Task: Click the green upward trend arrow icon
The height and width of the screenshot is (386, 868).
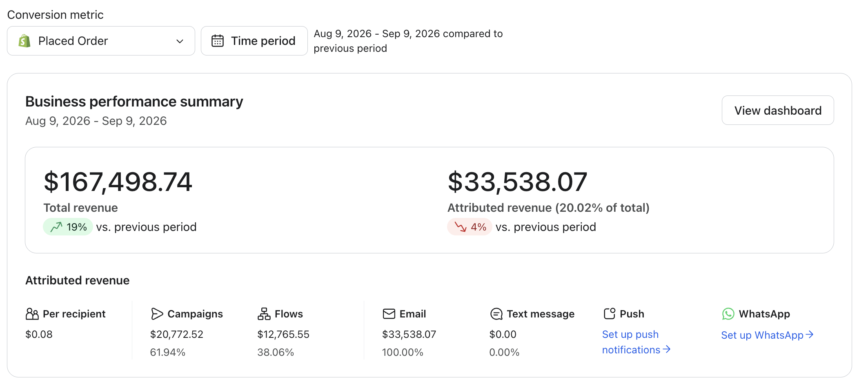Action: tap(56, 227)
